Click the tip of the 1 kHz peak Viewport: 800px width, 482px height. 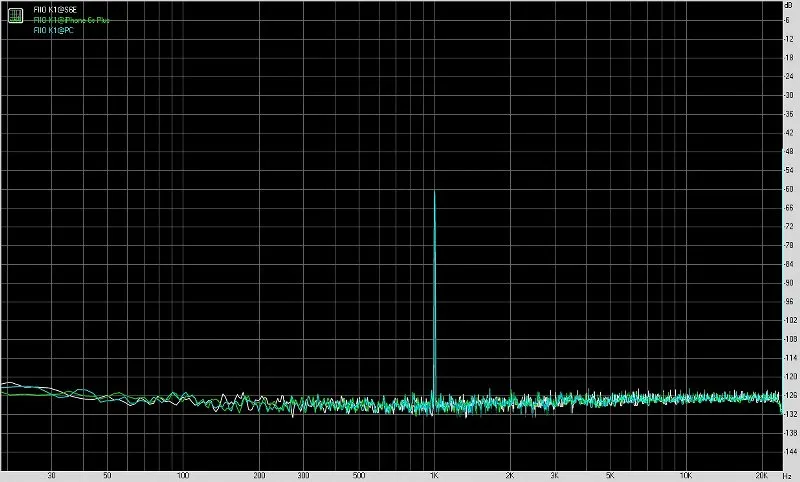point(434,192)
